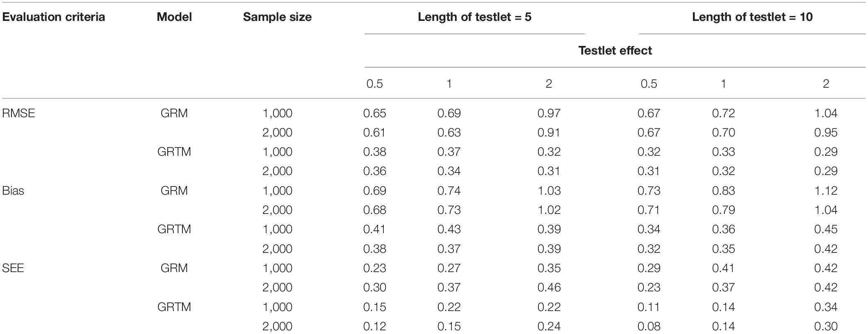The width and height of the screenshot is (868, 334).
Task: Select the GRTM label in the SEE section
Action: (174, 307)
